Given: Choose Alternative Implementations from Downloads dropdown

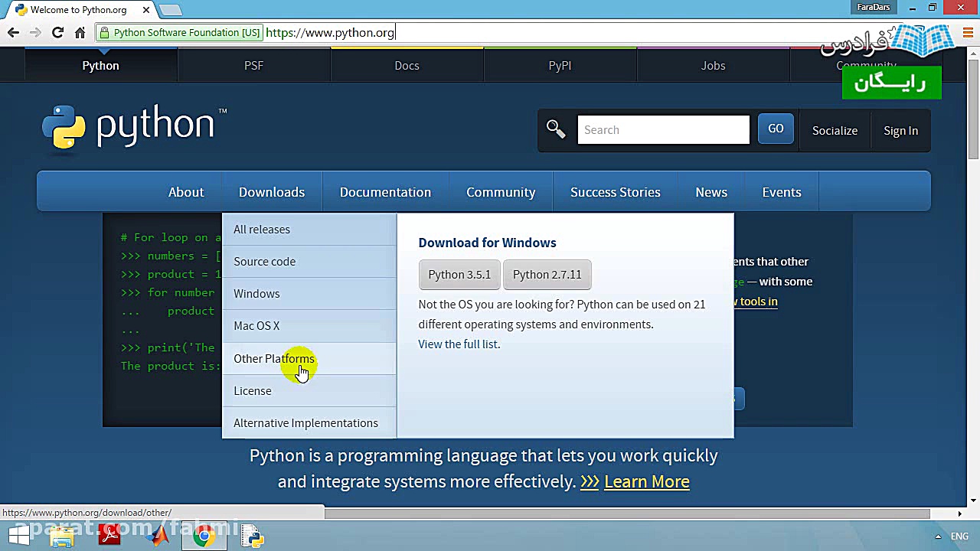Looking at the screenshot, I should tap(309, 423).
